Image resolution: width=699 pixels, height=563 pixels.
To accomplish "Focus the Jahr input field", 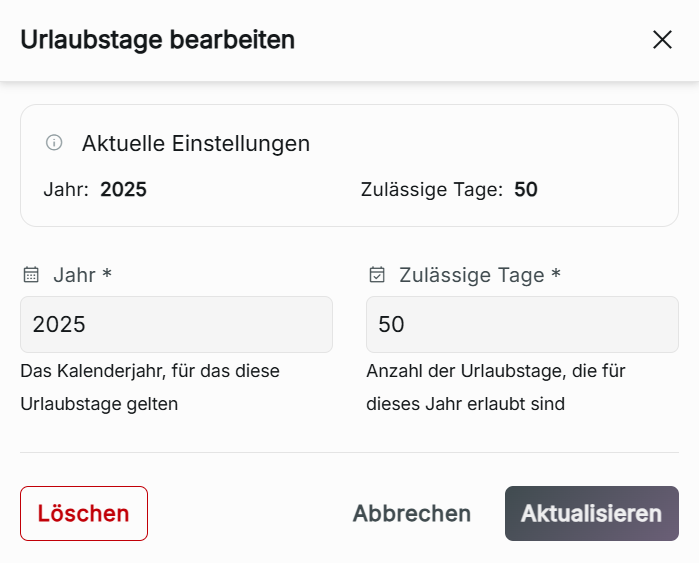I will pos(176,324).
